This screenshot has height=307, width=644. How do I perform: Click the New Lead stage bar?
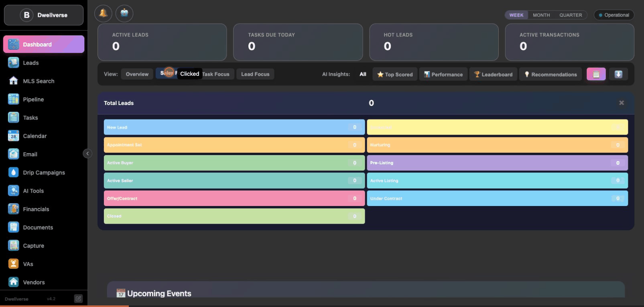(x=234, y=127)
